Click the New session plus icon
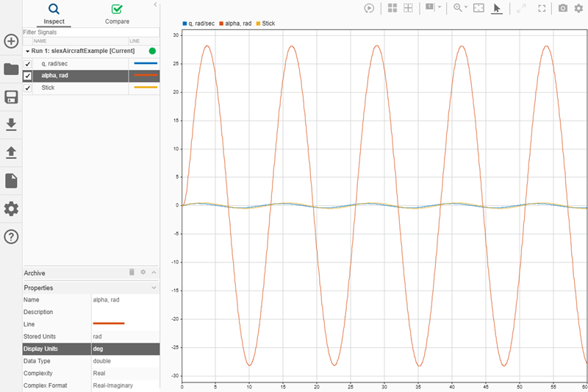 pos(11,41)
